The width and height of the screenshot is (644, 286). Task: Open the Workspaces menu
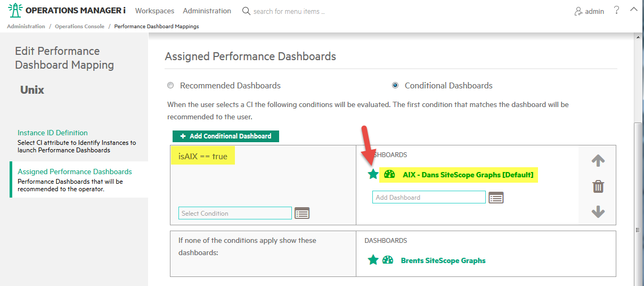[x=154, y=11]
